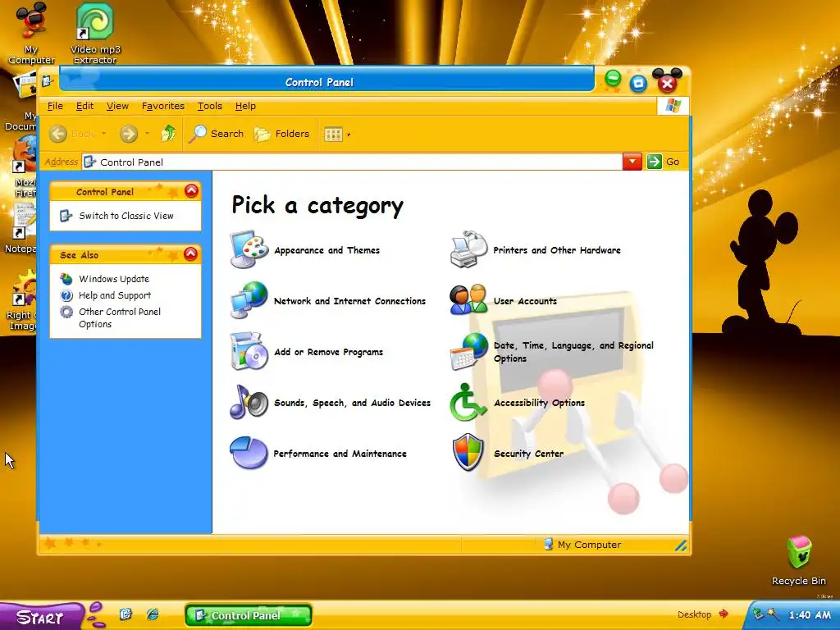Click the window resize grip in status bar
Image resolution: width=840 pixels, height=630 pixels.
[680, 546]
